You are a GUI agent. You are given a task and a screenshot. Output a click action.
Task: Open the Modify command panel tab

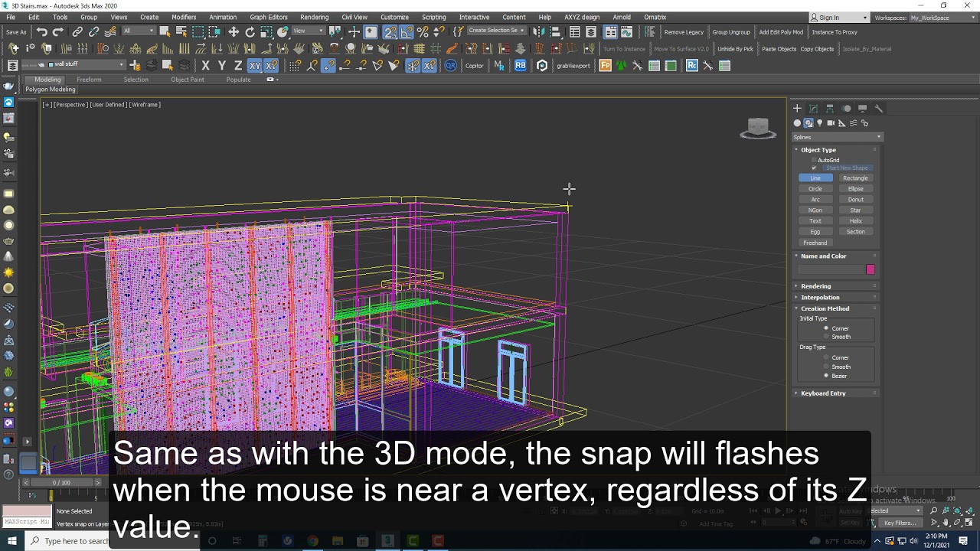813,109
